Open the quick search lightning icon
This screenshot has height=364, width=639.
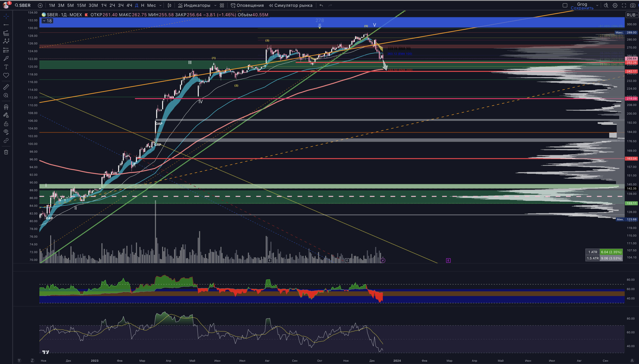606,5
